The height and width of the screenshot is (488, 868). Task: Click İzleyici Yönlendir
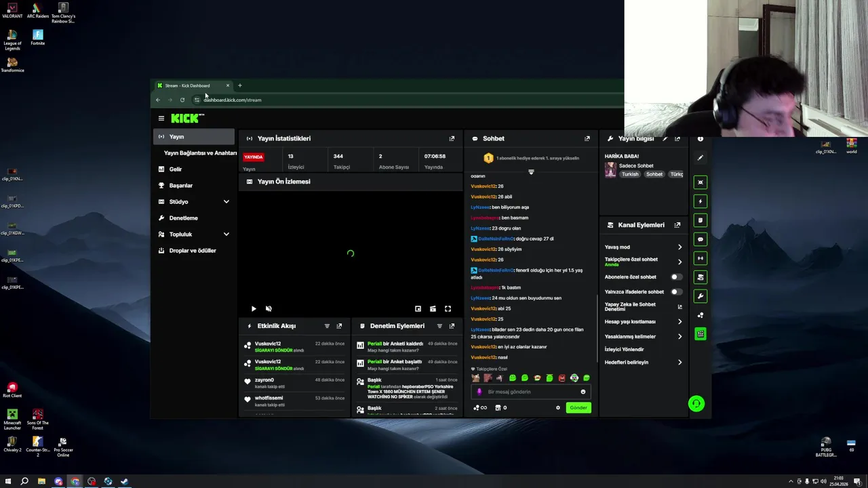point(625,350)
